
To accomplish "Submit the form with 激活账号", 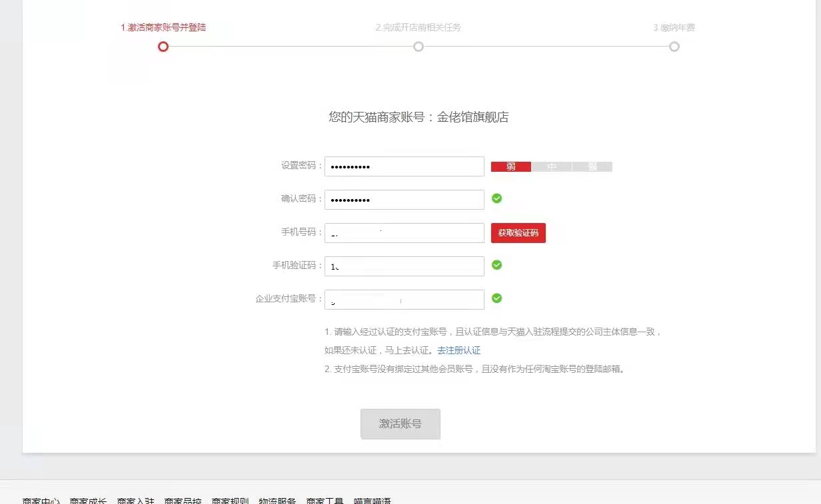I will 401,424.
